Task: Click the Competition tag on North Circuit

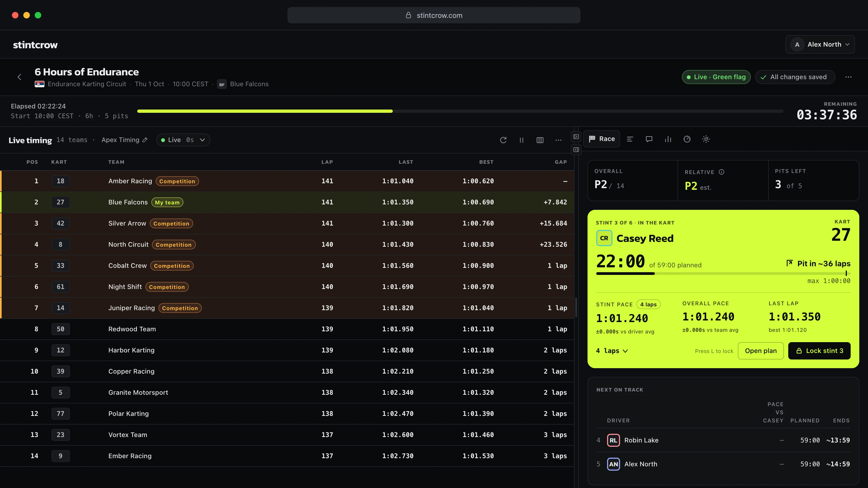Action: point(174,245)
